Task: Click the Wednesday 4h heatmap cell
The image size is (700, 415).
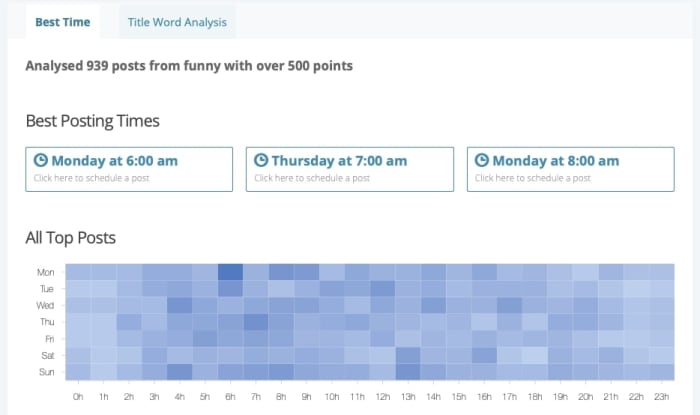Action: [180, 305]
